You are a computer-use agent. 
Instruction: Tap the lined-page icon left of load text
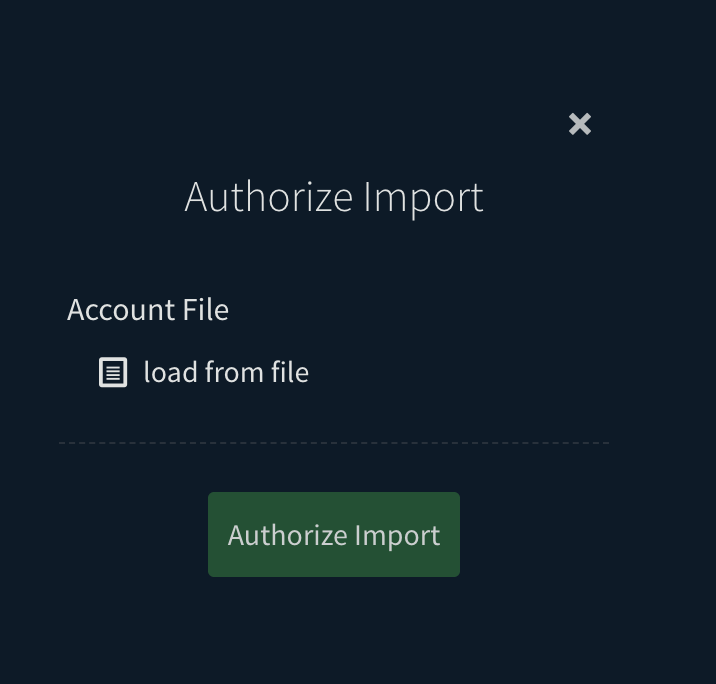click(x=113, y=373)
